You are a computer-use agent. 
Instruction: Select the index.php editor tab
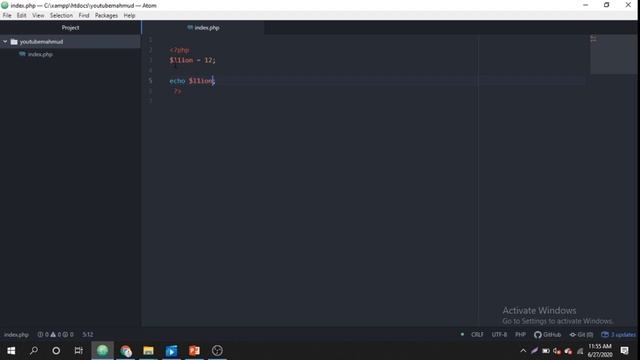coord(203,28)
